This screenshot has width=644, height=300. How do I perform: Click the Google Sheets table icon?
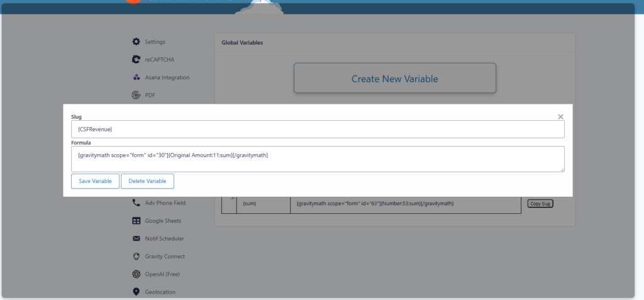click(136, 221)
